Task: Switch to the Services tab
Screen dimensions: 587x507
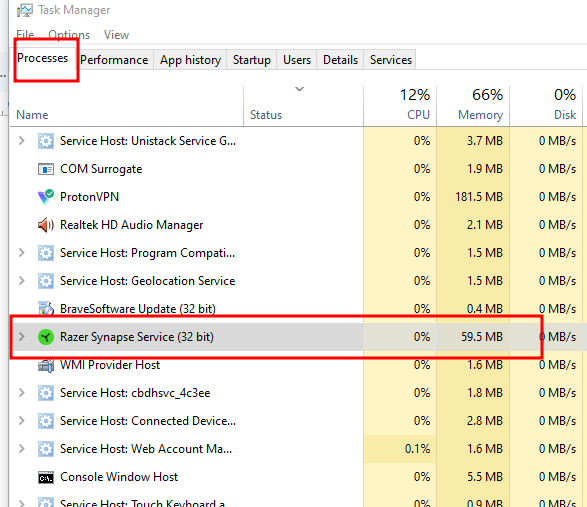Action: tap(390, 60)
